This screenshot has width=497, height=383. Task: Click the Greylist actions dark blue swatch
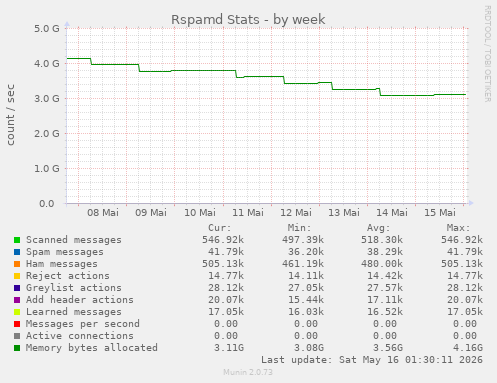click(17, 288)
